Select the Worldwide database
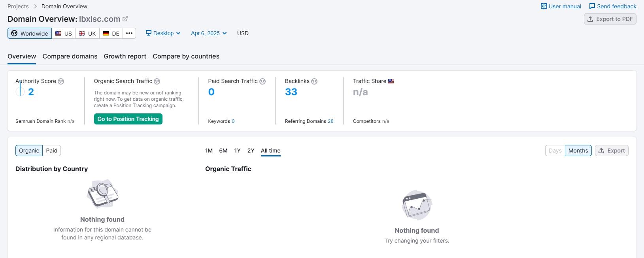 (x=30, y=33)
